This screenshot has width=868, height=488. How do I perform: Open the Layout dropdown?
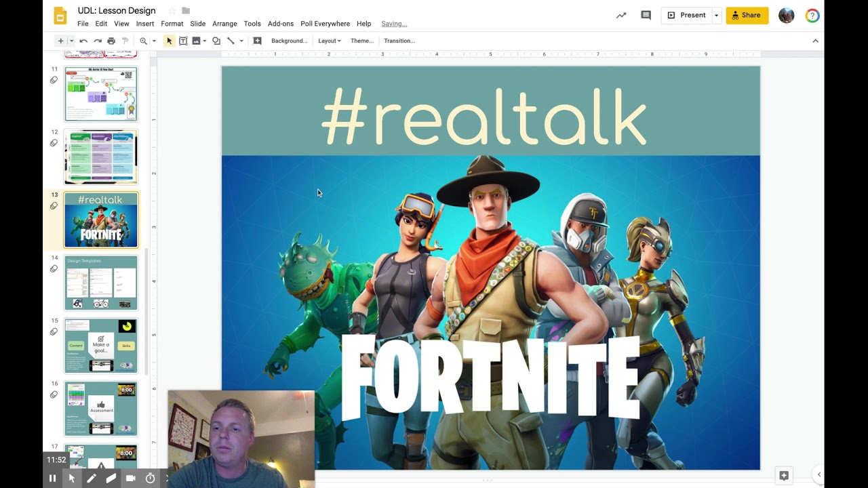[330, 41]
